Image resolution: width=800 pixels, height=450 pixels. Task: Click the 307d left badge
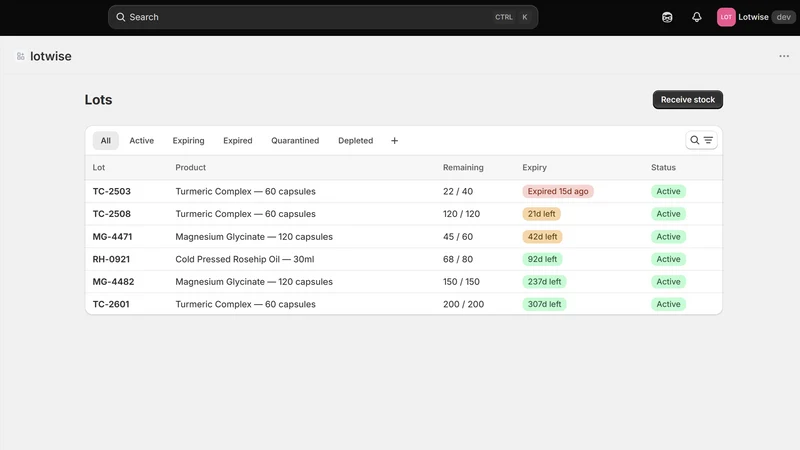coord(544,304)
